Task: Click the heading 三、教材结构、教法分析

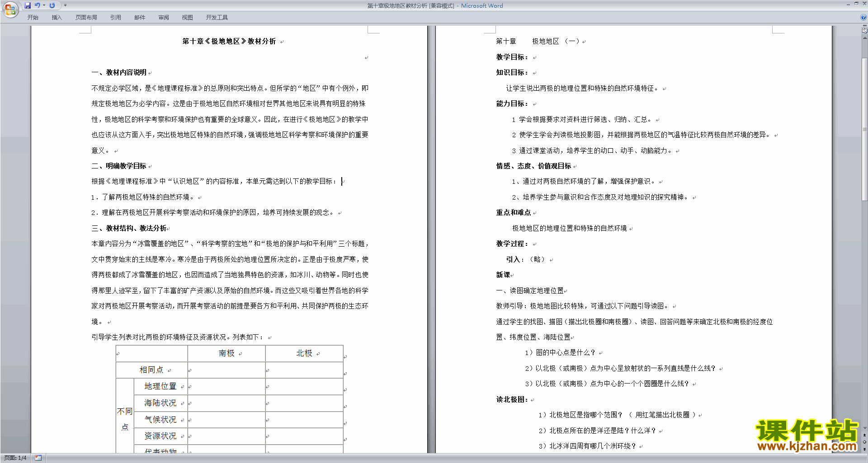Action: [x=129, y=228]
